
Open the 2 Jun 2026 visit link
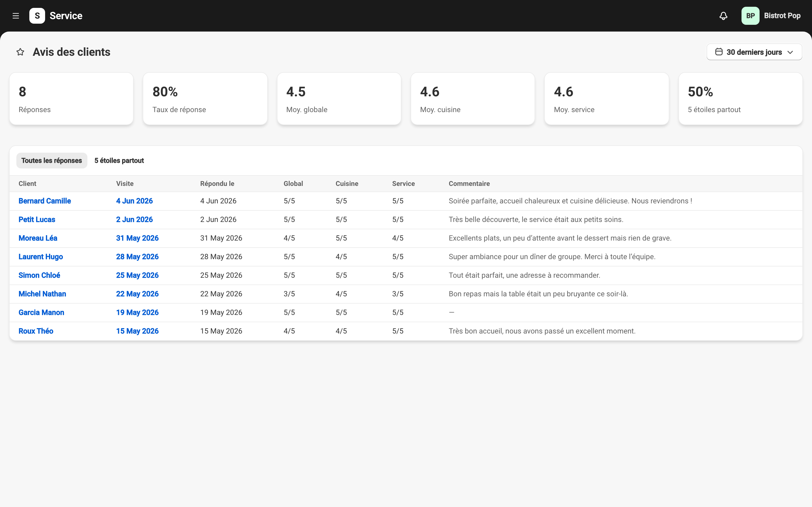pos(134,220)
